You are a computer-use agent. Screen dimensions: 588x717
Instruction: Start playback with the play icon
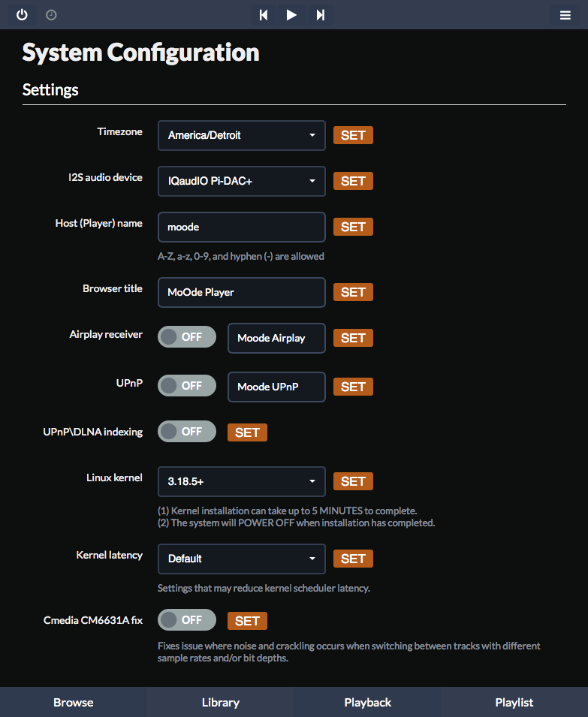(x=291, y=15)
